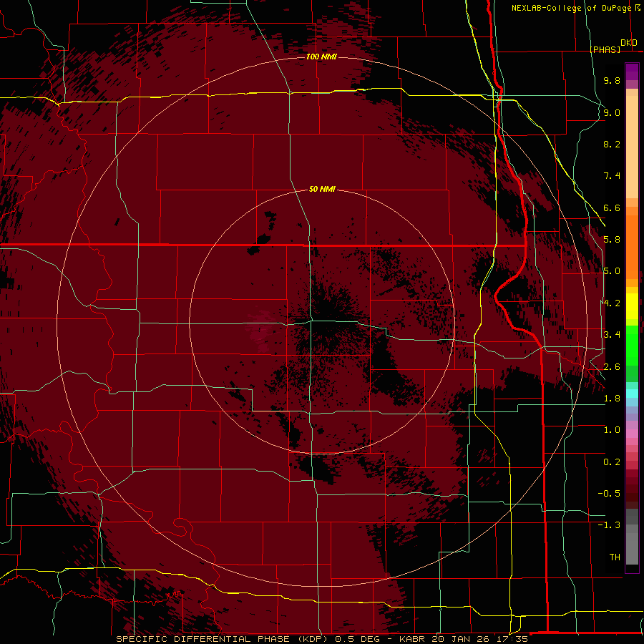Image resolution: width=644 pixels, height=644 pixels.
Task: Click the -0.5 scale value
Action: coord(609,494)
